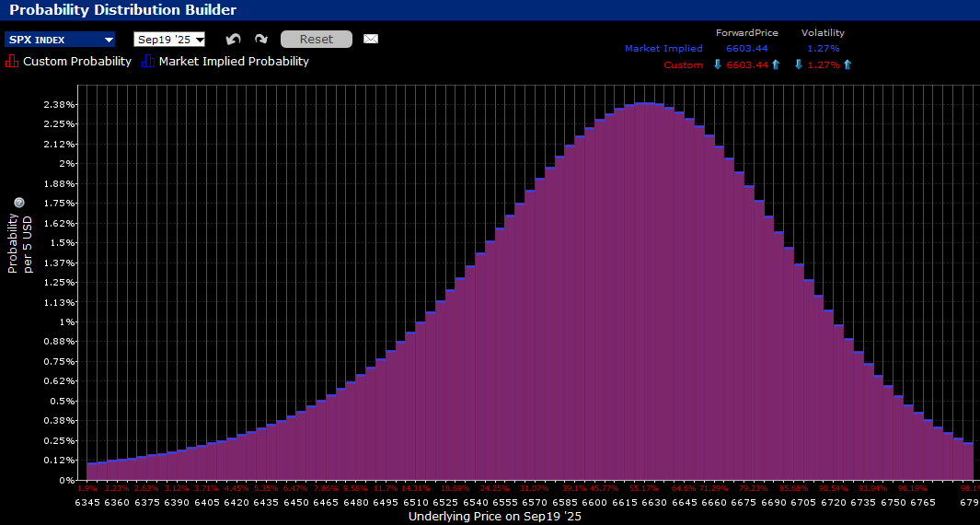Click the 6630 price label on x-axis
The image size is (980, 525).
click(x=654, y=502)
